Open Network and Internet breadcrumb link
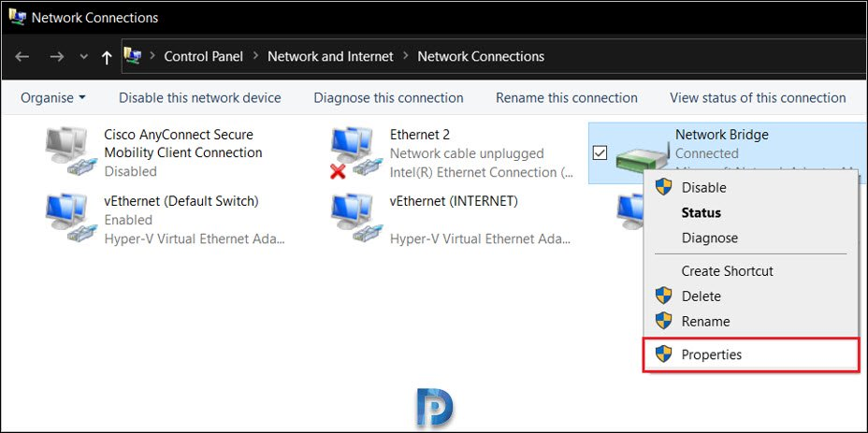The height and width of the screenshot is (433, 868). pos(330,56)
